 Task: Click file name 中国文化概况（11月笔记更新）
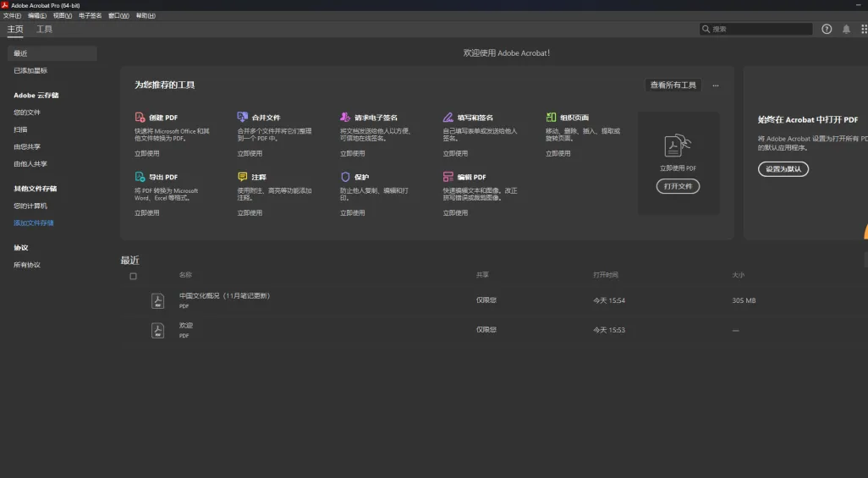(x=224, y=296)
